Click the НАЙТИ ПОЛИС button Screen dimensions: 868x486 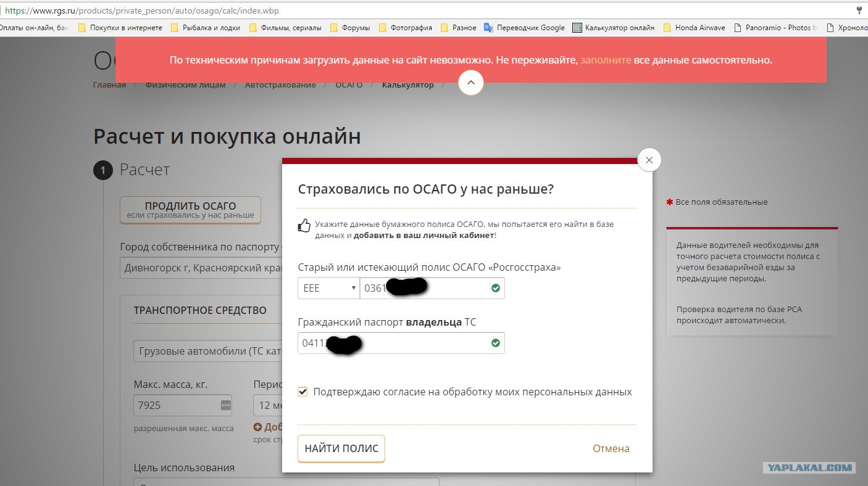click(341, 448)
